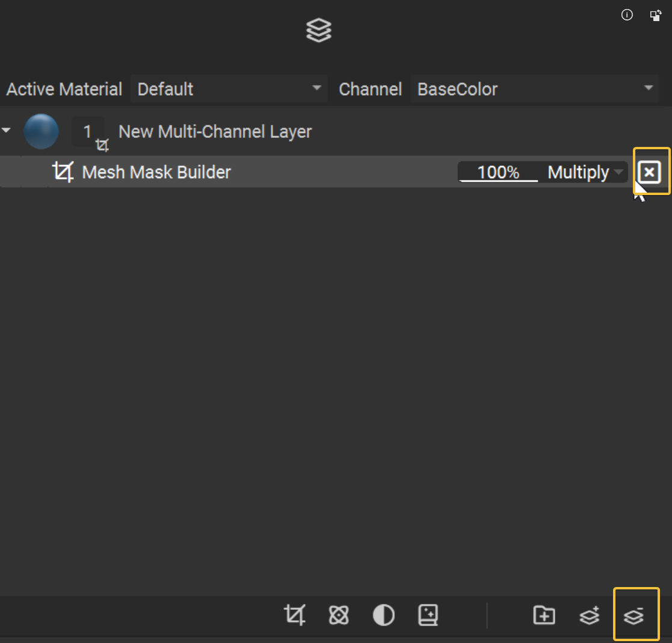Click the add layer icon with plus

point(589,615)
